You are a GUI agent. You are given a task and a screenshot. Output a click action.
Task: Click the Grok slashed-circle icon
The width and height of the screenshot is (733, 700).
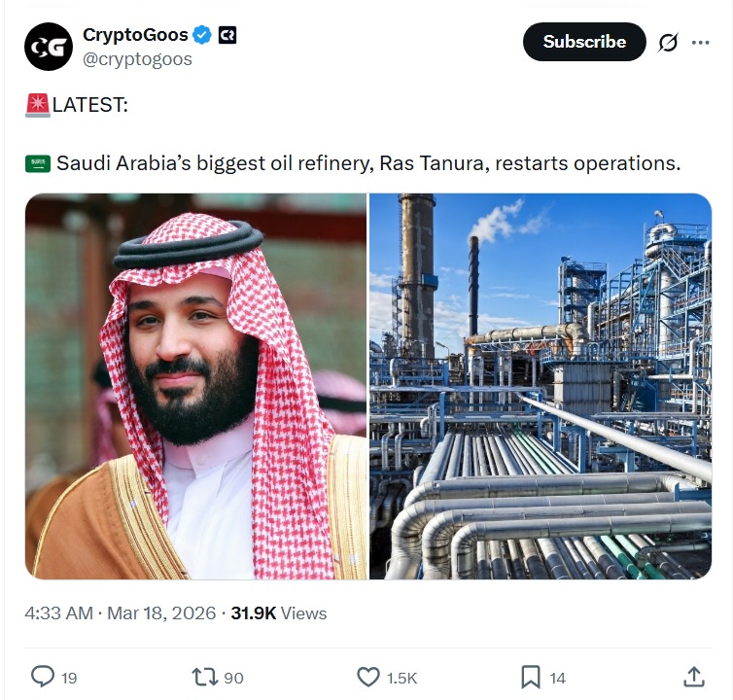(668, 43)
